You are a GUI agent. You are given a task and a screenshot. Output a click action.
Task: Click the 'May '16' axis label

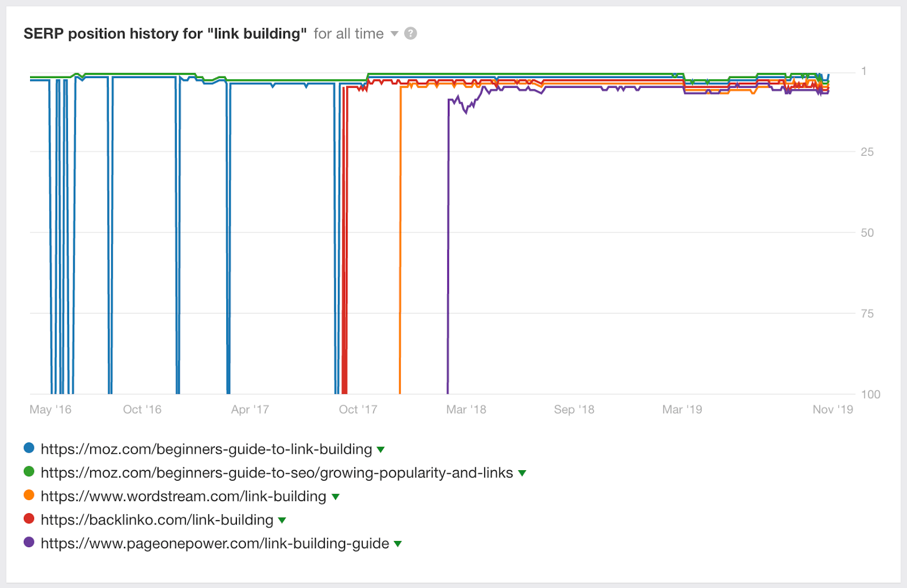50,410
